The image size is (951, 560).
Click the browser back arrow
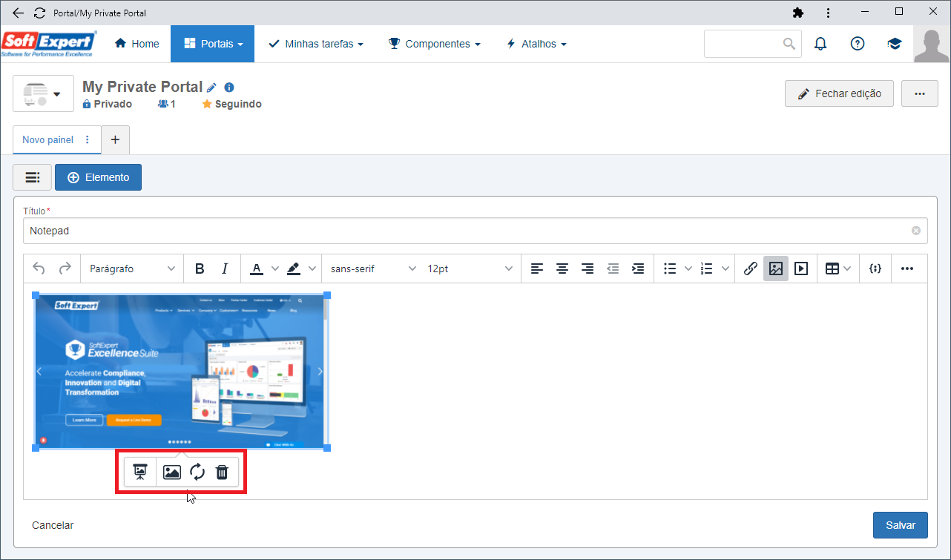click(19, 13)
